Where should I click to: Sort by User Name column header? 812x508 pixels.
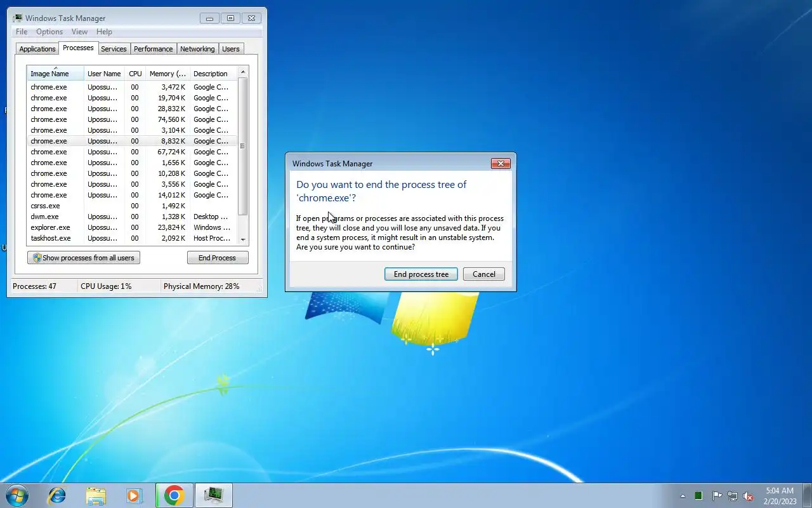click(x=104, y=73)
